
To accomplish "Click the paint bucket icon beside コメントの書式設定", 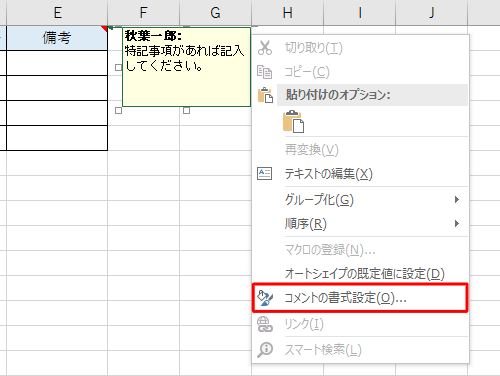I will click(265, 298).
